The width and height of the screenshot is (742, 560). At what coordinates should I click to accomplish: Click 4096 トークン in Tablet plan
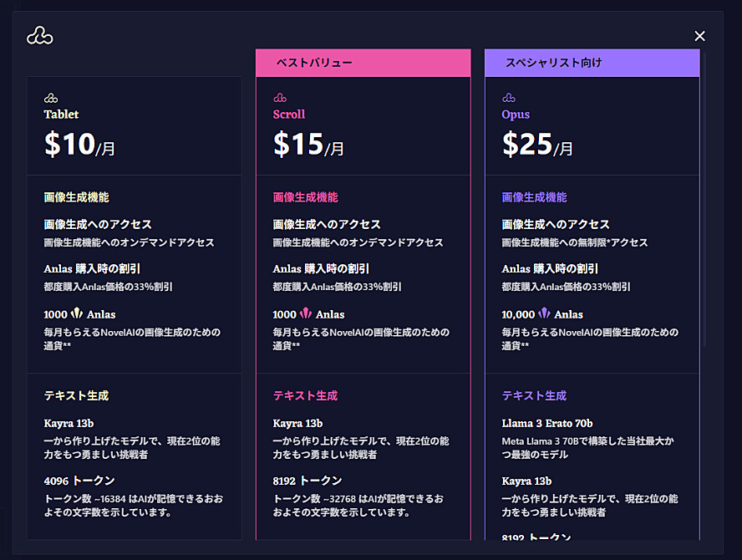[x=79, y=481]
